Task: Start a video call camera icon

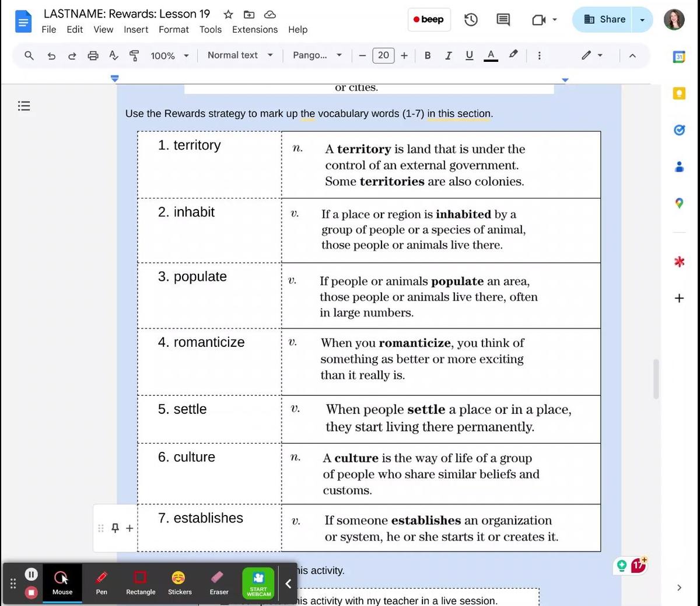Action: [x=538, y=20]
